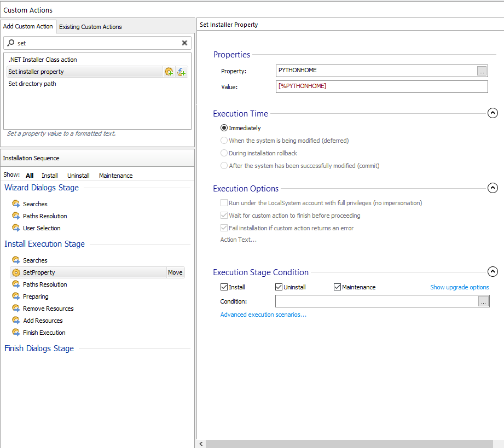Click the User Selection action icon
504x448 pixels.
16,228
